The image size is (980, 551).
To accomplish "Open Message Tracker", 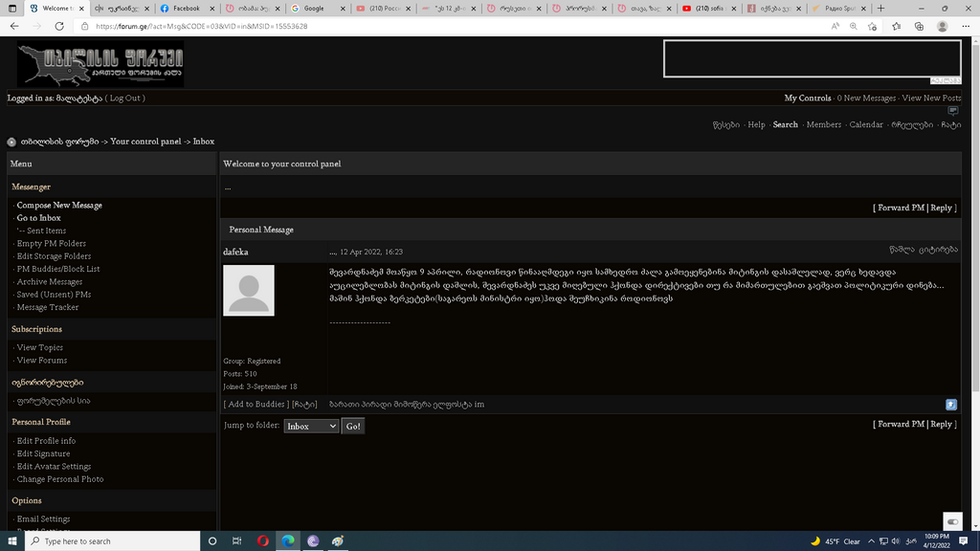I will point(48,307).
